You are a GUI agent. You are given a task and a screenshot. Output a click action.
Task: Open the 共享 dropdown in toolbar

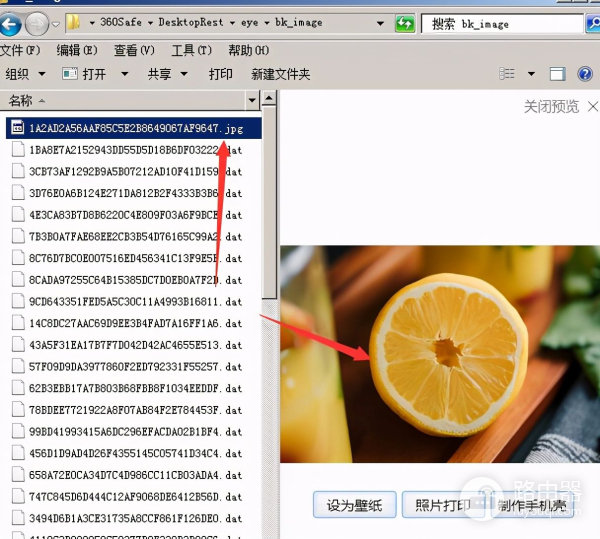tap(166, 74)
